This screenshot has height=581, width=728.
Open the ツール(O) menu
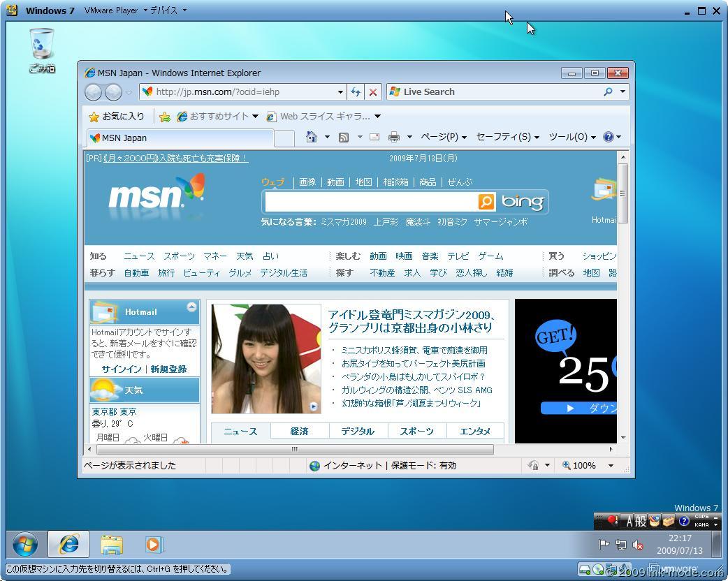(572, 137)
